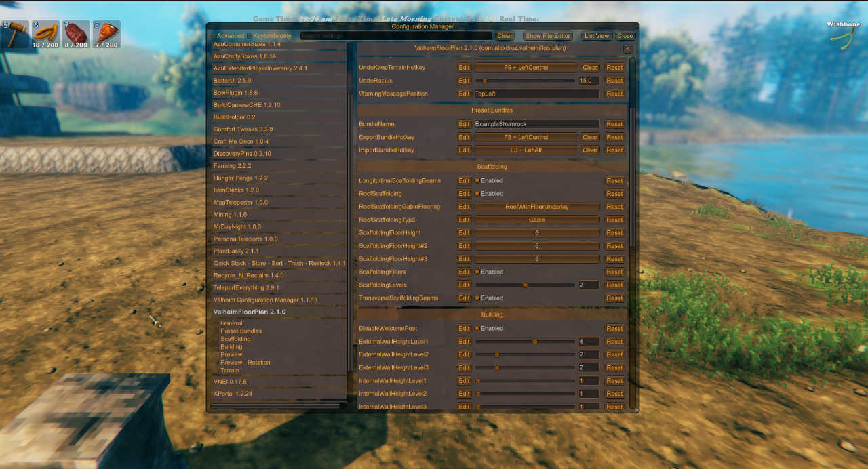Click the F9 + LeftControl UndoKeepTerrainHotkey button
The image size is (868, 469).
click(x=526, y=68)
